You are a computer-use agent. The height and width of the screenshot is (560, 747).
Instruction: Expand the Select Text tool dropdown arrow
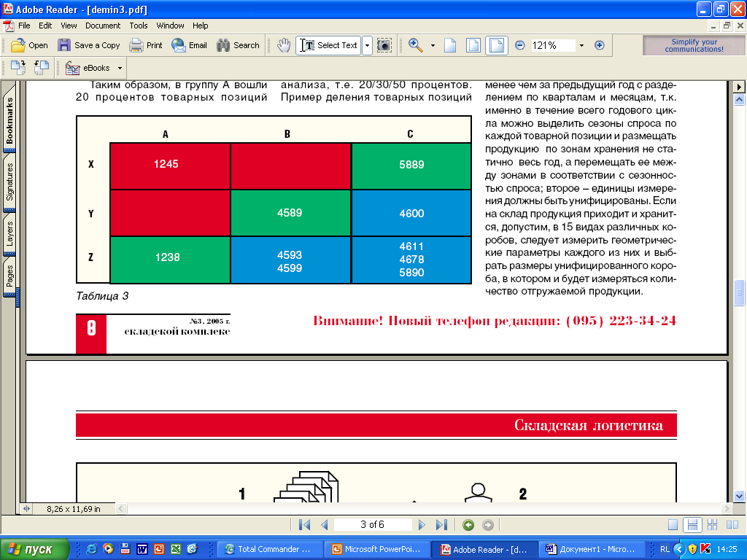tap(367, 46)
